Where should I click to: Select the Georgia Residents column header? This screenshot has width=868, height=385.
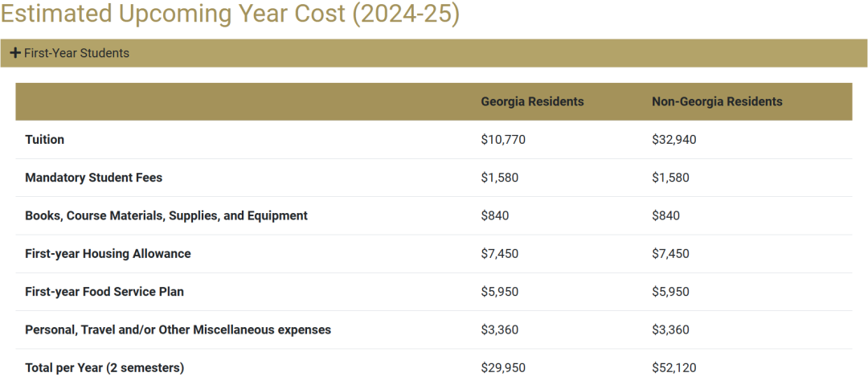[532, 101]
